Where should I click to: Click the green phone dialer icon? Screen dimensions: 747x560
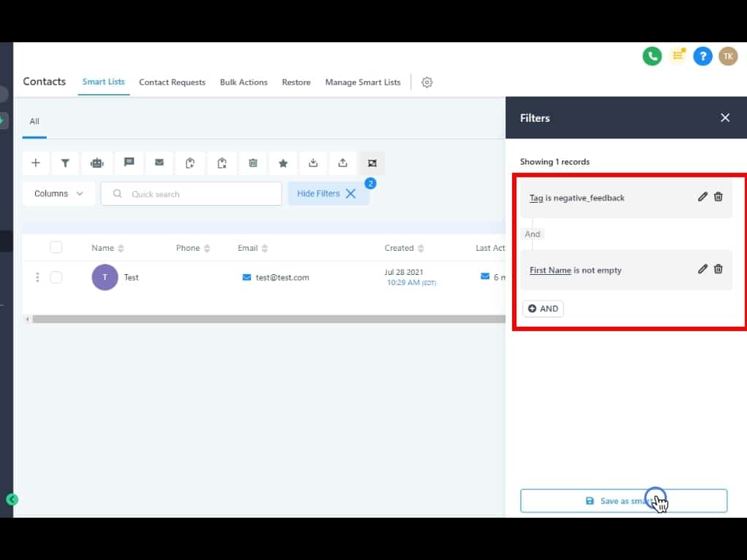pyautogui.click(x=651, y=56)
